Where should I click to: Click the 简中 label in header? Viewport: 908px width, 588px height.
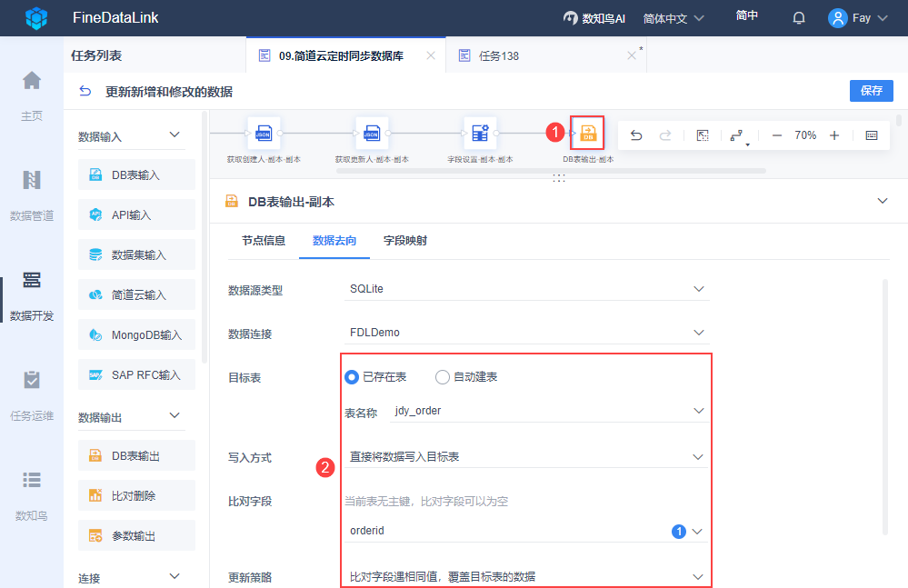click(747, 15)
